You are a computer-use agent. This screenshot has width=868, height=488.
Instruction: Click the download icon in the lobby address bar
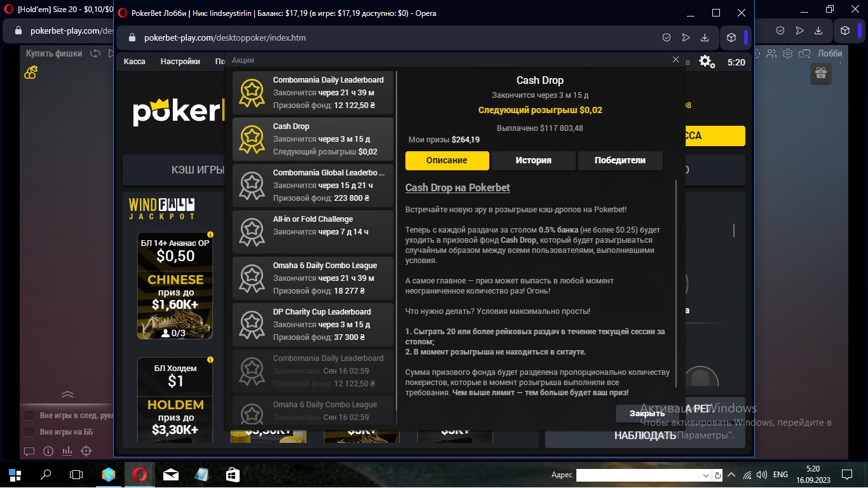(x=705, y=37)
